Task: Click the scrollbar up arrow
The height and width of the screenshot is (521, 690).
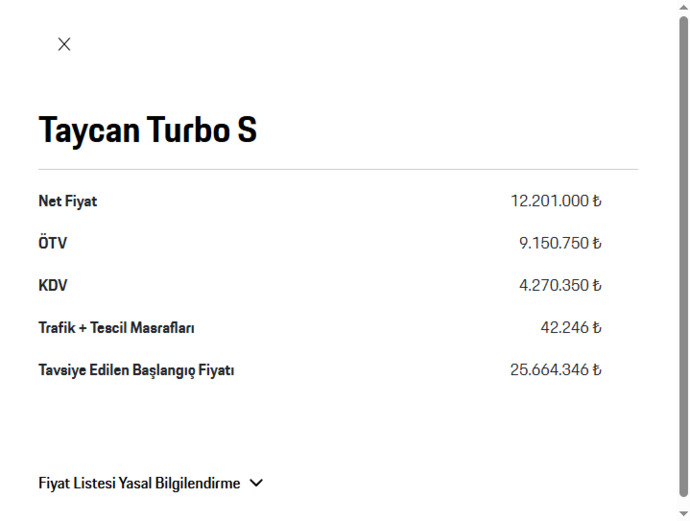Action: [683, 7]
